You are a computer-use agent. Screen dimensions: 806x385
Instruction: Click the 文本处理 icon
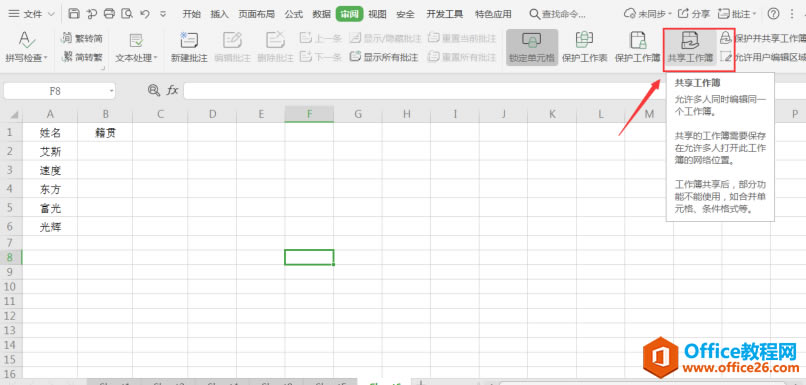tap(136, 41)
